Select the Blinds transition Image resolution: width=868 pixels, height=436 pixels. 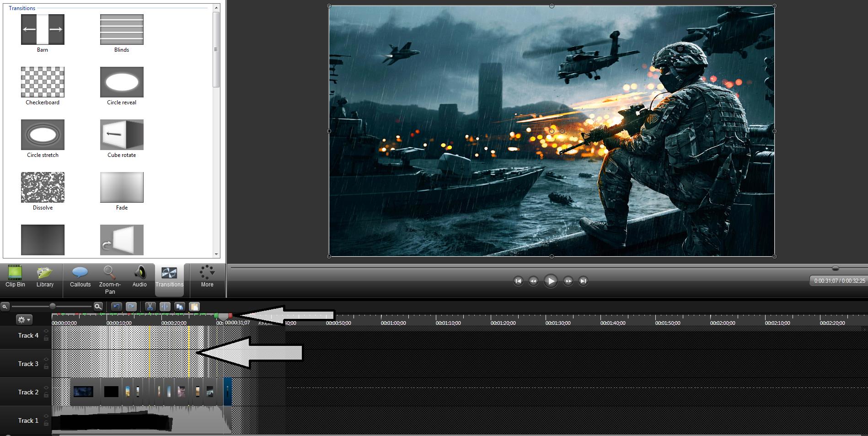[x=122, y=33]
